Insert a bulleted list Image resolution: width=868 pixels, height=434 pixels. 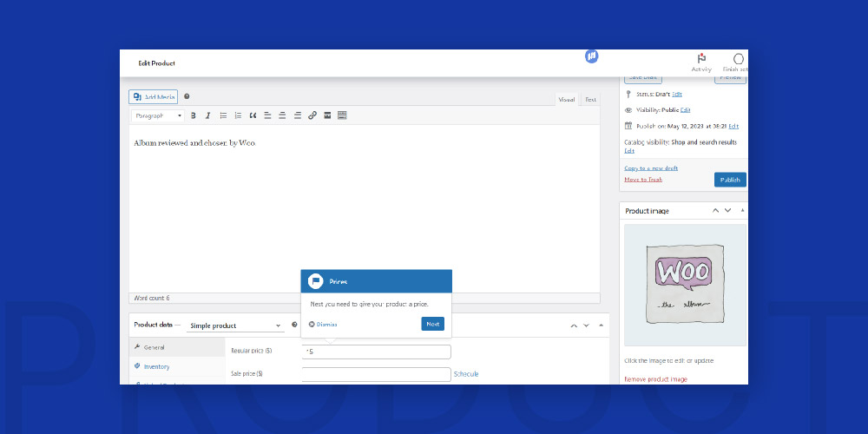pos(223,115)
